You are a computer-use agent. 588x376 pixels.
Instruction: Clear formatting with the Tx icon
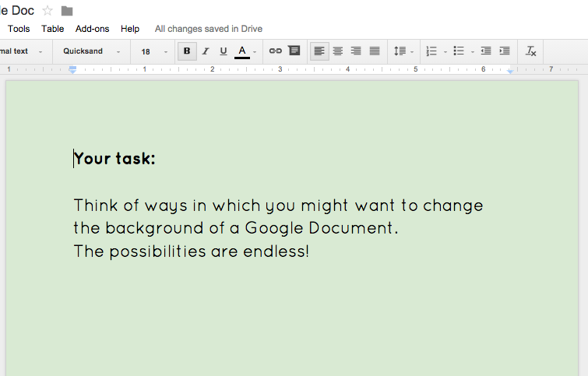pyautogui.click(x=531, y=51)
